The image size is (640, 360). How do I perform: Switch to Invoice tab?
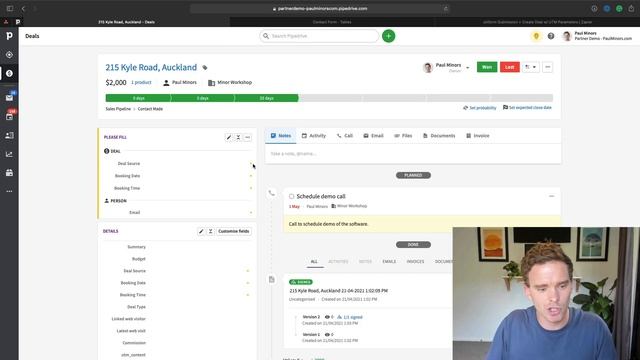[x=478, y=136]
